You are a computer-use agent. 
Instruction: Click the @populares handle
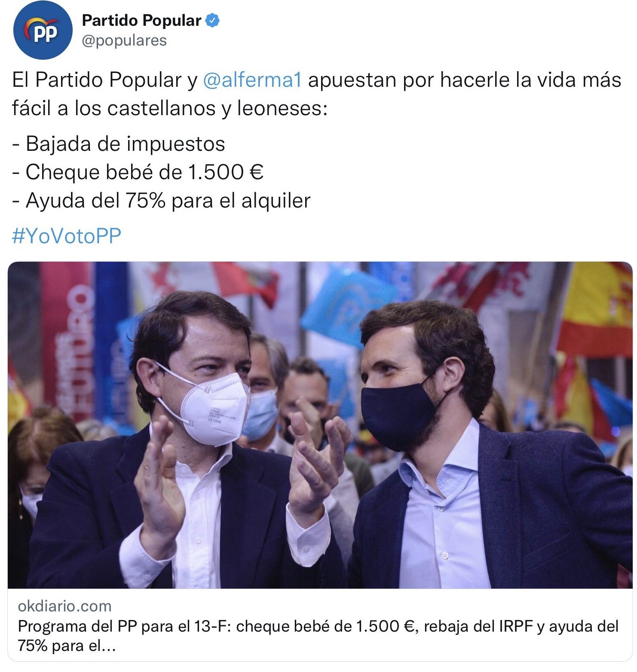pyautogui.click(x=124, y=40)
